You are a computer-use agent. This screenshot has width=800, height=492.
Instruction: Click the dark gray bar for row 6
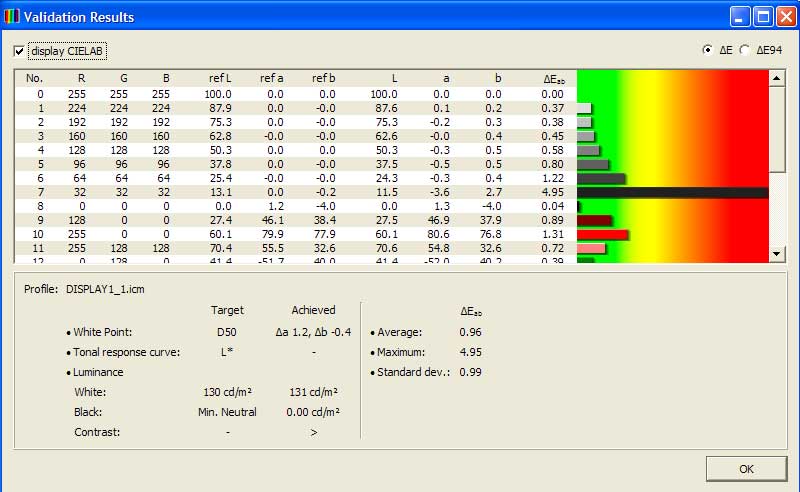click(x=601, y=179)
